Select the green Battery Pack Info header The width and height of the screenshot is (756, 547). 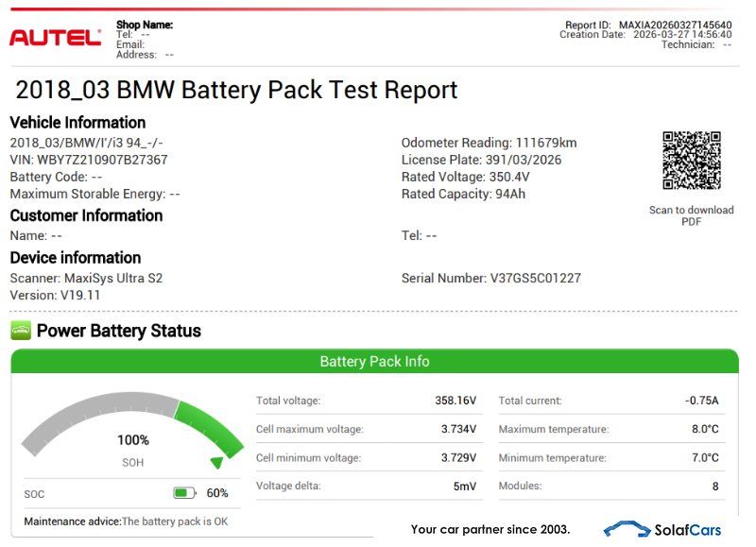374,361
